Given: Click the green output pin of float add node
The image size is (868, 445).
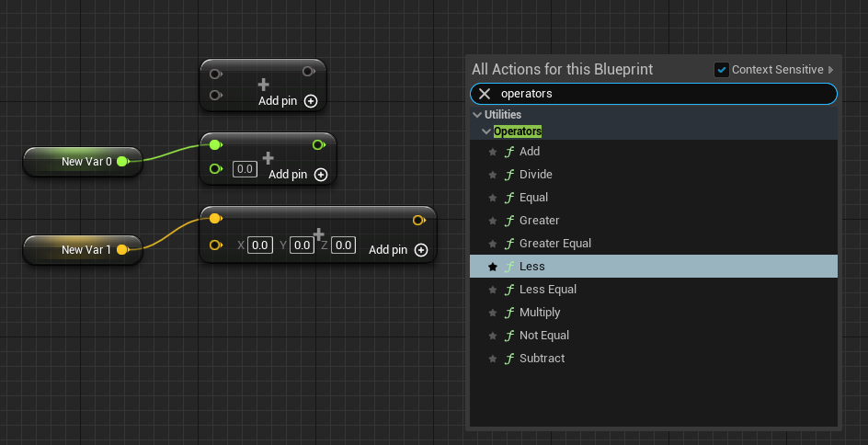Looking at the screenshot, I should point(318,145).
